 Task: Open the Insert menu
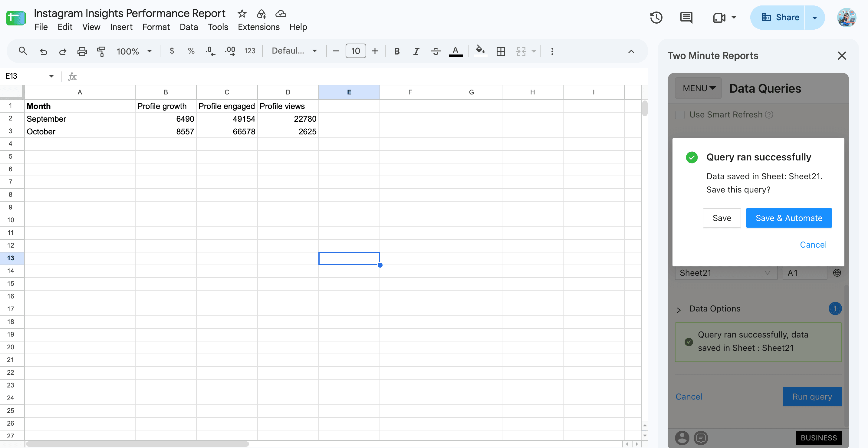(x=121, y=27)
